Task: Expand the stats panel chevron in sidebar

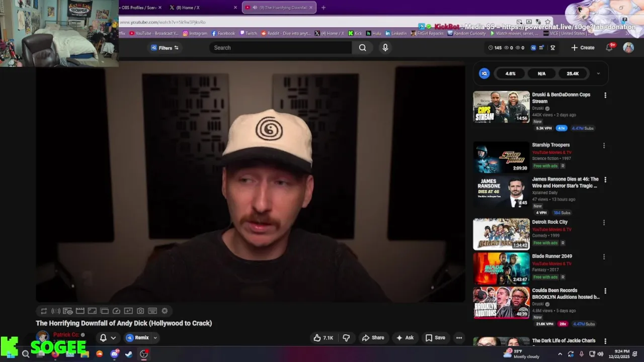Action: pyautogui.click(x=598, y=73)
